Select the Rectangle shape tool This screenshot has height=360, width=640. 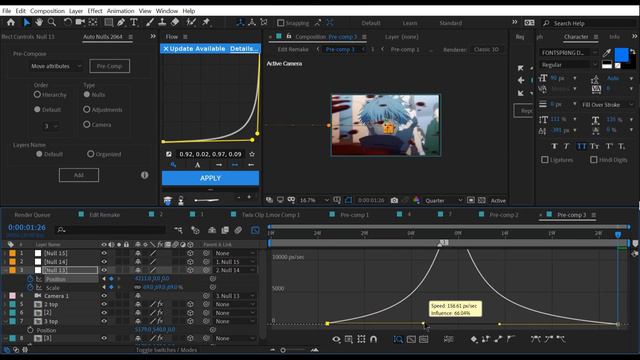click(109, 22)
